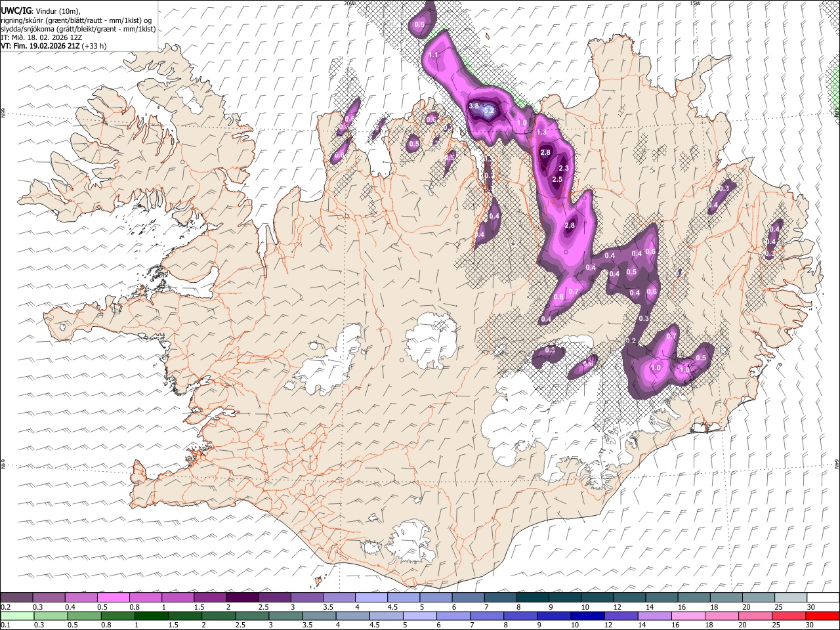Pick the lower legend swatch between 3 and 3.5
Image resolution: width=840 pixels, height=630 pixels.
pos(285,616)
